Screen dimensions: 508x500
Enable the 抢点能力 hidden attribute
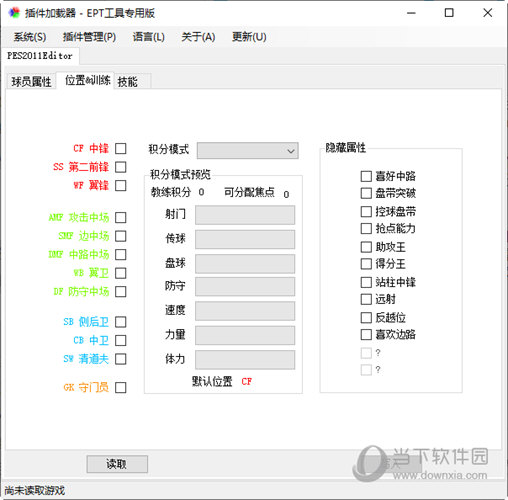click(366, 228)
